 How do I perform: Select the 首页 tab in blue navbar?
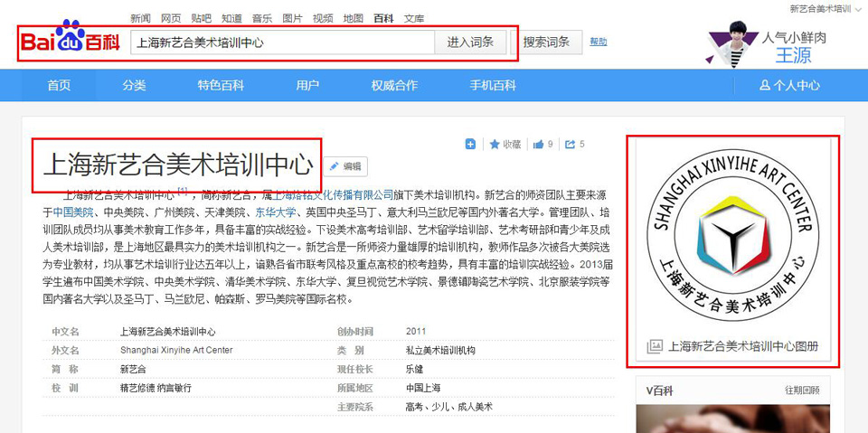point(60,85)
